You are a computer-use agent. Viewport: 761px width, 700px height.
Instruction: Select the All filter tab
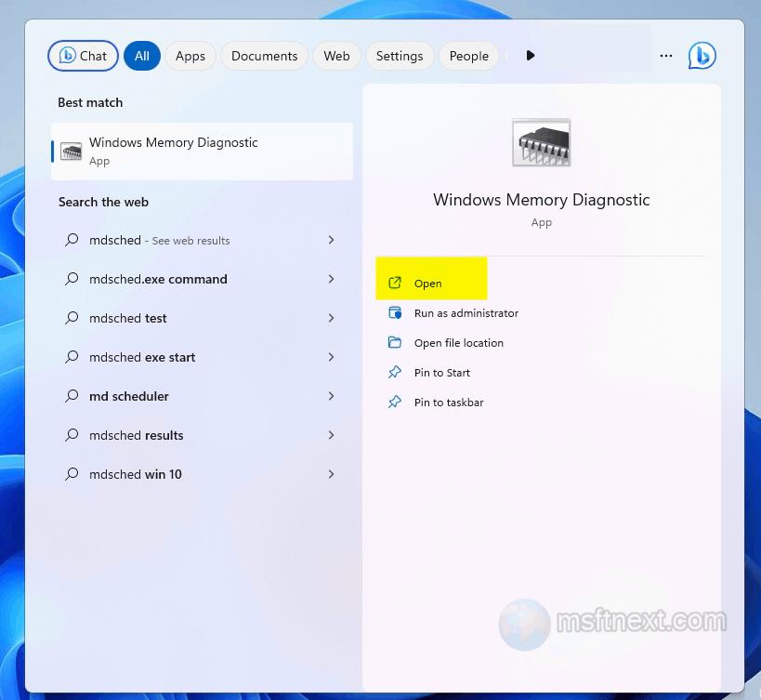[x=142, y=56]
